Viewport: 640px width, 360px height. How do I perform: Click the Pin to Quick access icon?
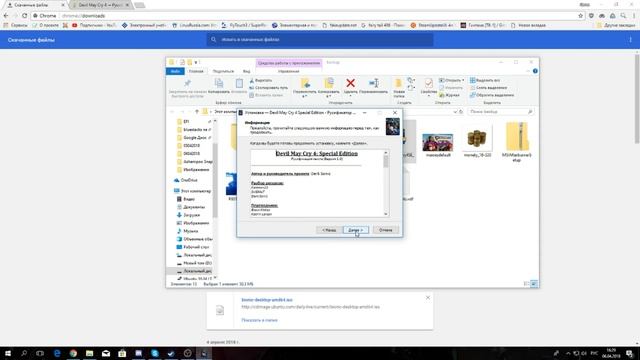click(x=187, y=83)
